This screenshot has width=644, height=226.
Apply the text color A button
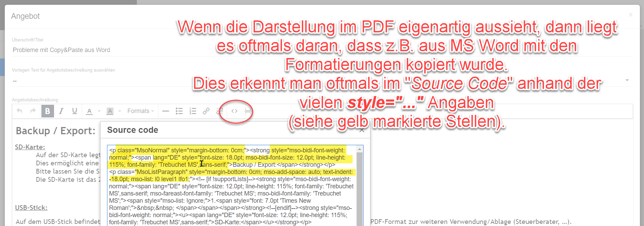pos(89,111)
